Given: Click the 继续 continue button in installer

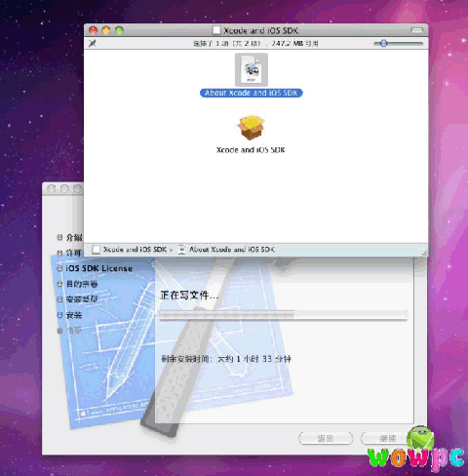Looking at the screenshot, I should [x=387, y=439].
